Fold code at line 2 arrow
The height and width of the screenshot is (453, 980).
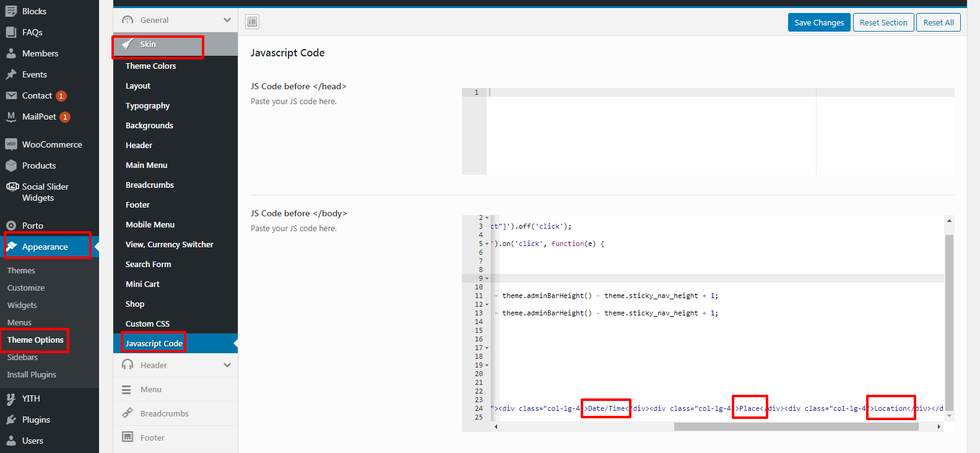pyautogui.click(x=487, y=218)
